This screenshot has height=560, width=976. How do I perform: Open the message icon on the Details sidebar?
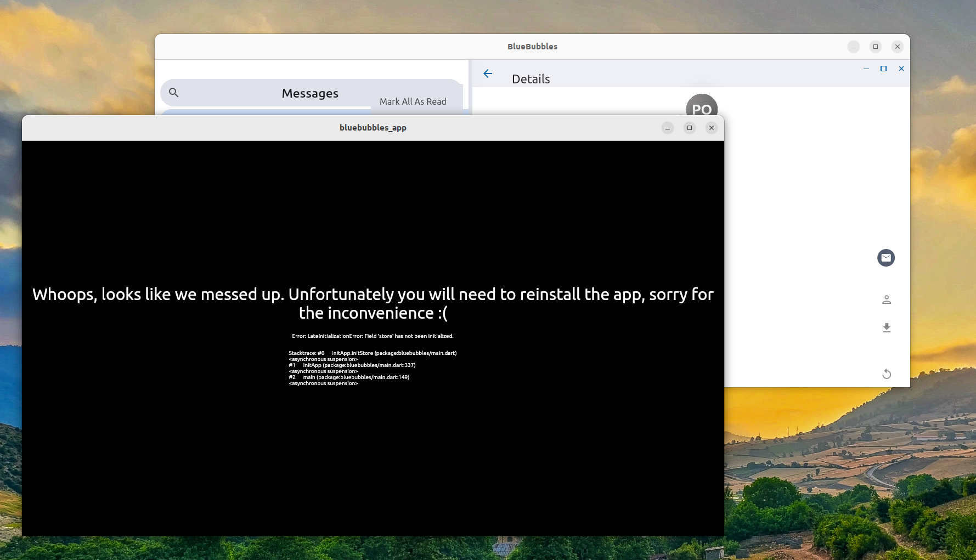pyautogui.click(x=885, y=258)
